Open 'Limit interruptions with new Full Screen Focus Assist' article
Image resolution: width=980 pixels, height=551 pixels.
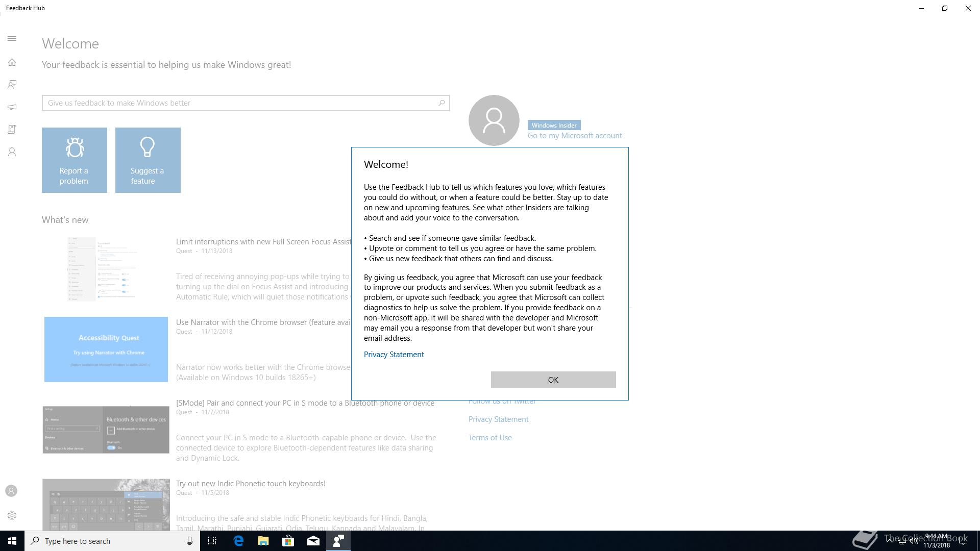click(x=263, y=242)
